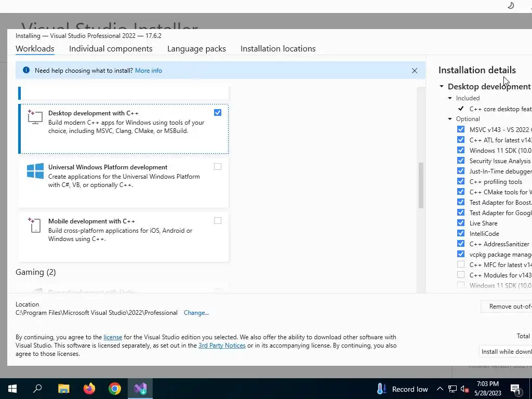The width and height of the screenshot is (532, 399).
Task: Open Windows Start menu
Action: click(x=12, y=389)
